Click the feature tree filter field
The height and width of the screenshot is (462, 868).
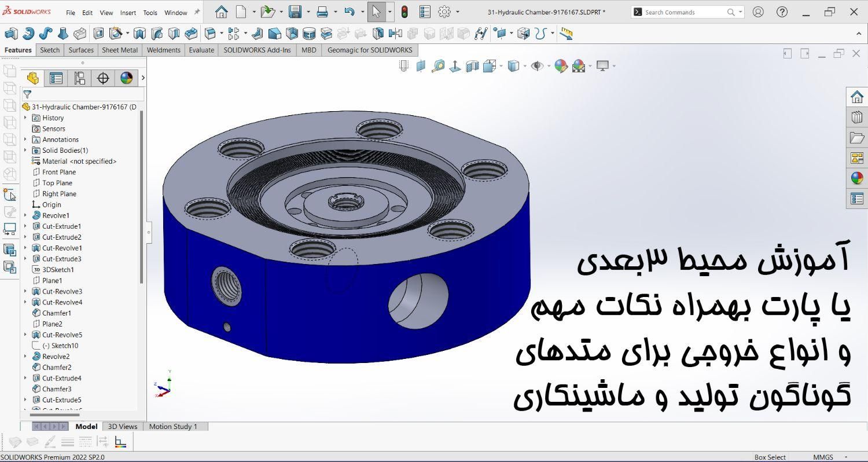(x=83, y=94)
